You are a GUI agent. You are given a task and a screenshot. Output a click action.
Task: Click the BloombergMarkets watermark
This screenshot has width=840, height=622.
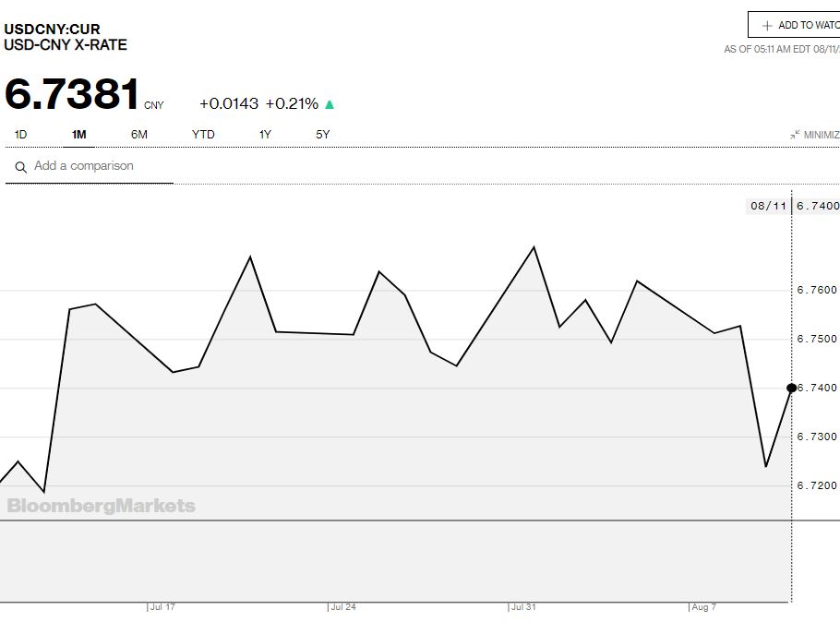point(102,506)
